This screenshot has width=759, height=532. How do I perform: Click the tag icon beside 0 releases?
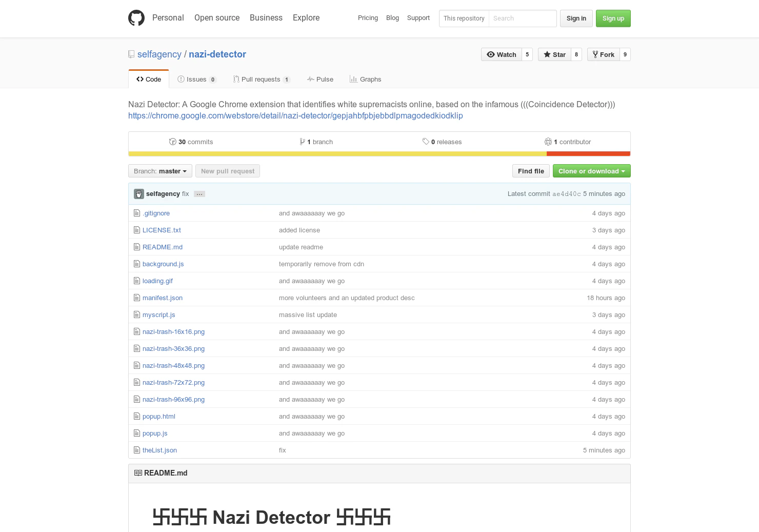[x=425, y=142]
